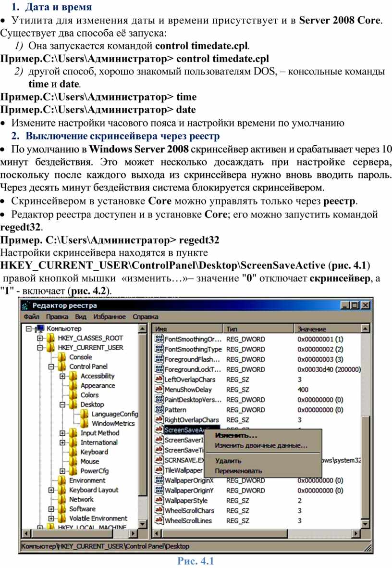Select the FontSmoothingOr... value name
The width and height of the screenshot is (392, 568).
(193, 340)
